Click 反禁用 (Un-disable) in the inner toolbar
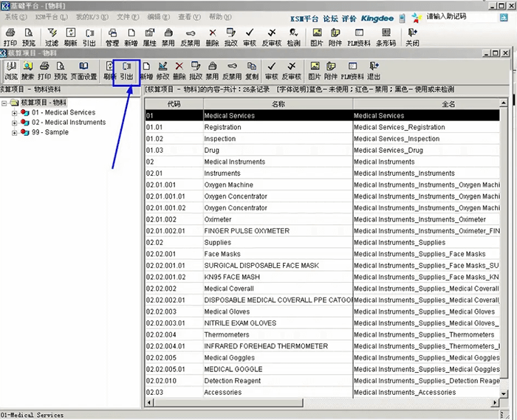 pyautogui.click(x=231, y=70)
